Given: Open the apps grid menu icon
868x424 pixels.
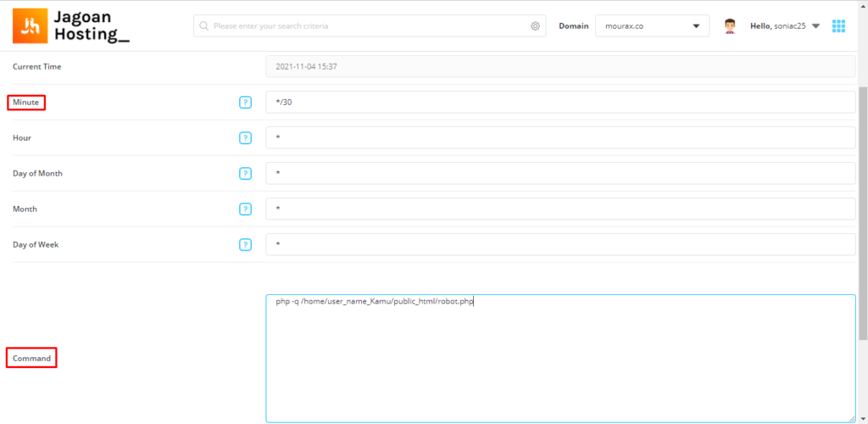Looking at the screenshot, I should click(838, 26).
